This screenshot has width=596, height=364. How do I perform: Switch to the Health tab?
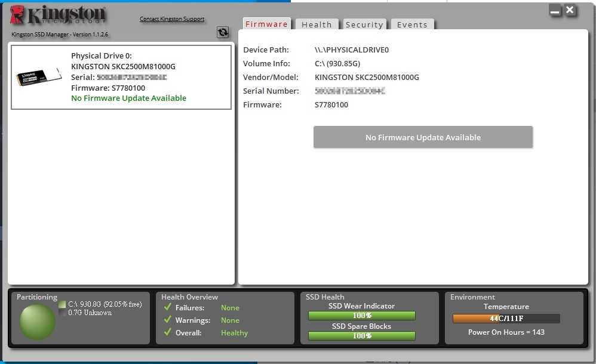(x=317, y=24)
